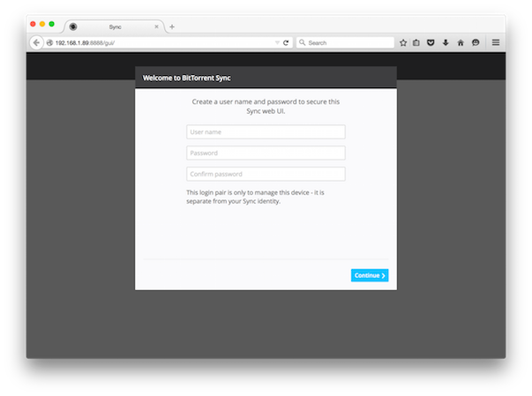Click the yellow minimize window button
The height and width of the screenshot is (396, 532).
[x=42, y=24]
